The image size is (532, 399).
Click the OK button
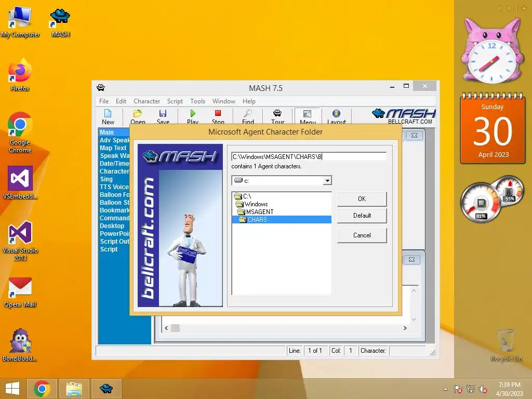coord(362,199)
